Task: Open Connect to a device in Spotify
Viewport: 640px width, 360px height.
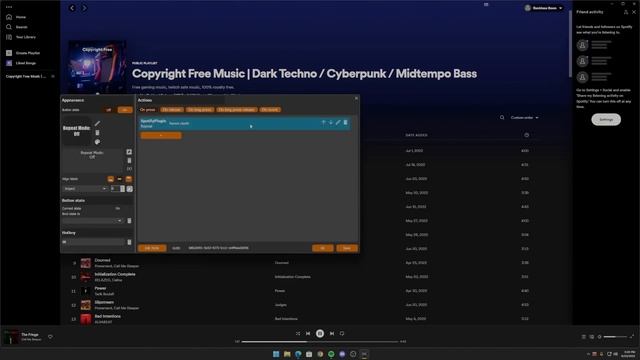Action: point(591,337)
